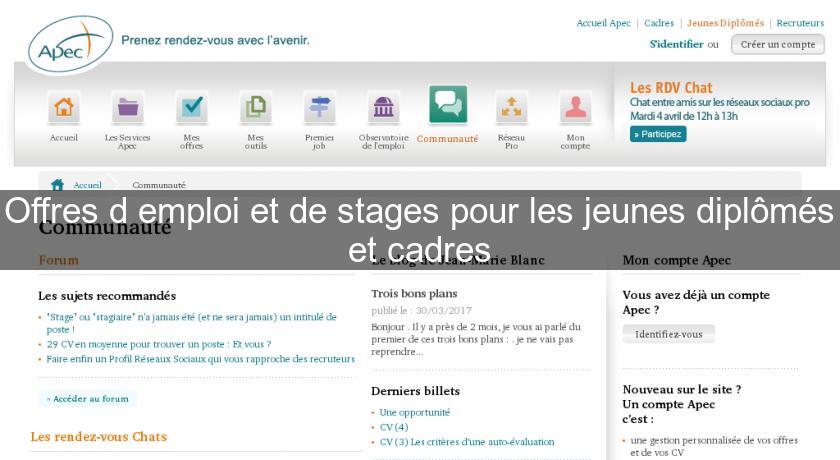The height and width of the screenshot is (460, 840).
Task: Open the Une opportunité billet link
Action: (x=415, y=412)
